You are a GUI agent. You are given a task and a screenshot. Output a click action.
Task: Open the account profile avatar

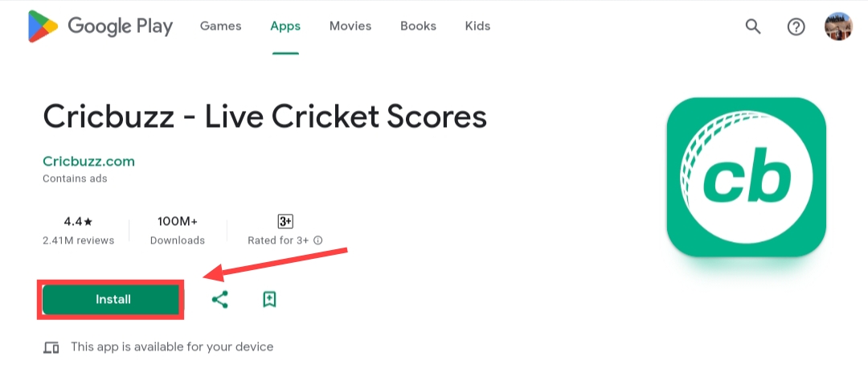pyautogui.click(x=838, y=27)
